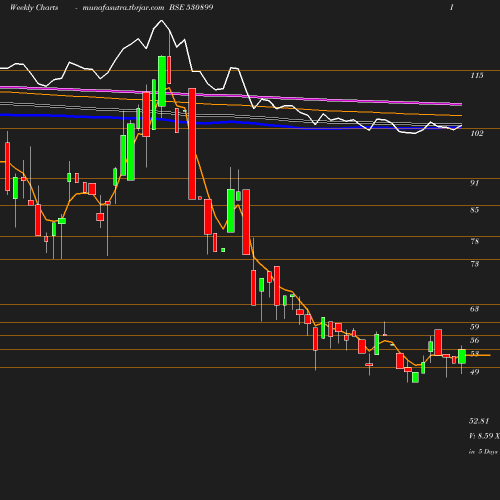The image size is (500, 500).
Task: Select the 78 price level label
Action: point(475,241)
